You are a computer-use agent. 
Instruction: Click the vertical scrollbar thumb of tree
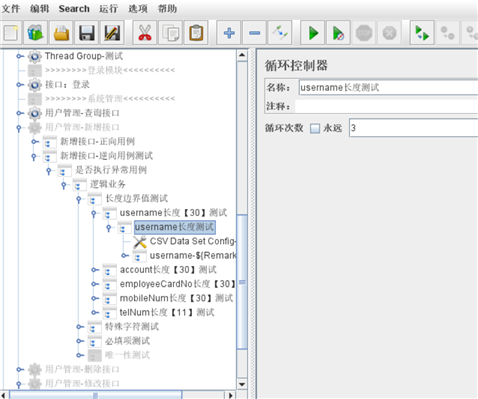point(242,282)
